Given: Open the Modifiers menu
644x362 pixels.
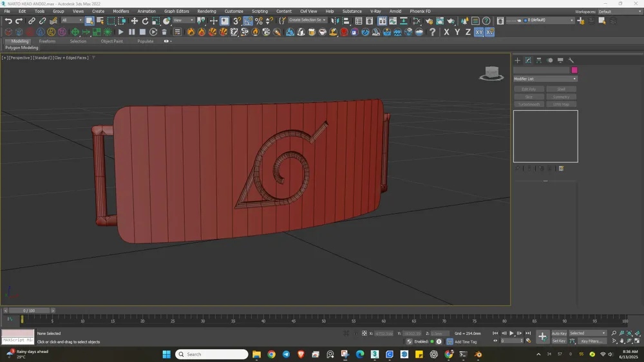Looking at the screenshot, I should coord(121,12).
